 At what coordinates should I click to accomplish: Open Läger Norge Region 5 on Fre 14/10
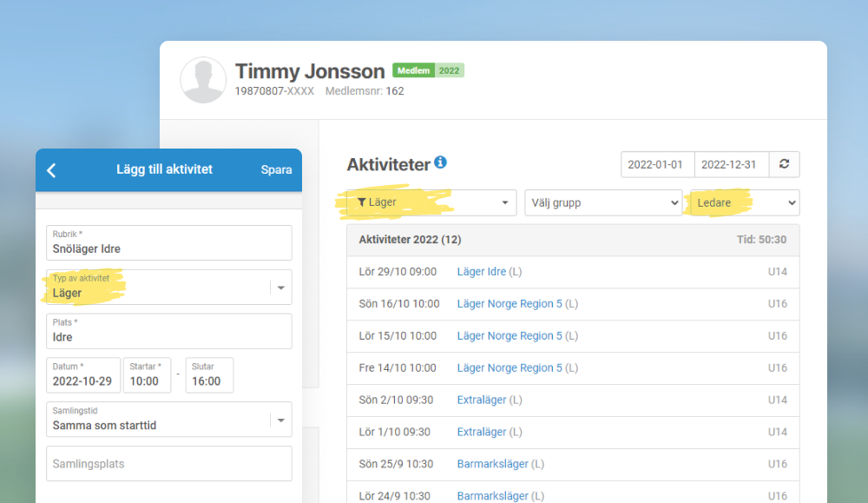510,367
